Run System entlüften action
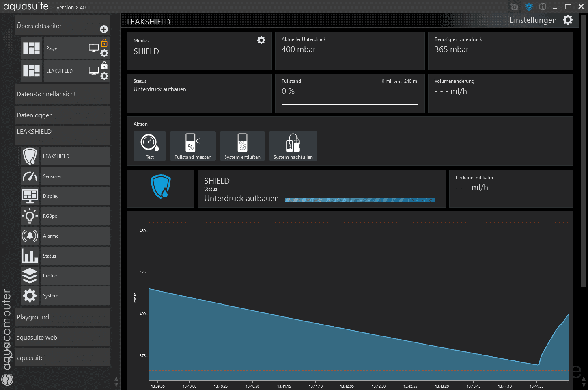588x390 pixels. click(242, 146)
